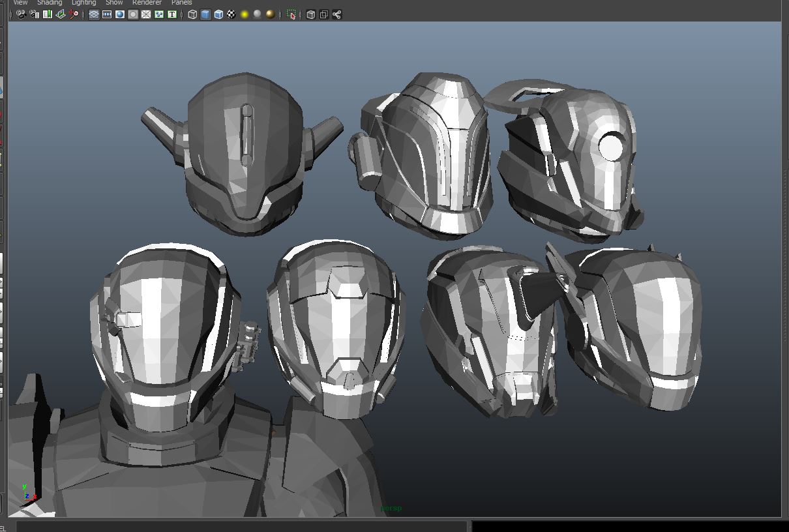This screenshot has width=789, height=532.
Task: Open the Panels menu
Action: (181, 3)
